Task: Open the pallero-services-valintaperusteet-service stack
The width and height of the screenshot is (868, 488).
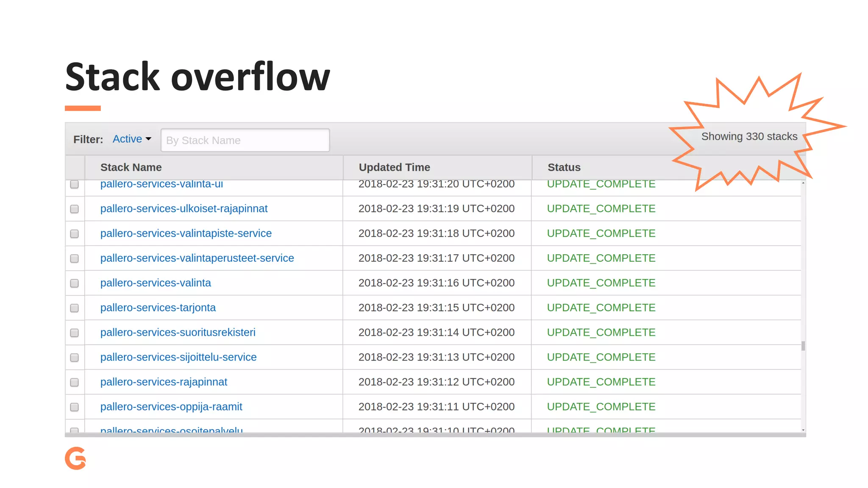Action: click(197, 258)
